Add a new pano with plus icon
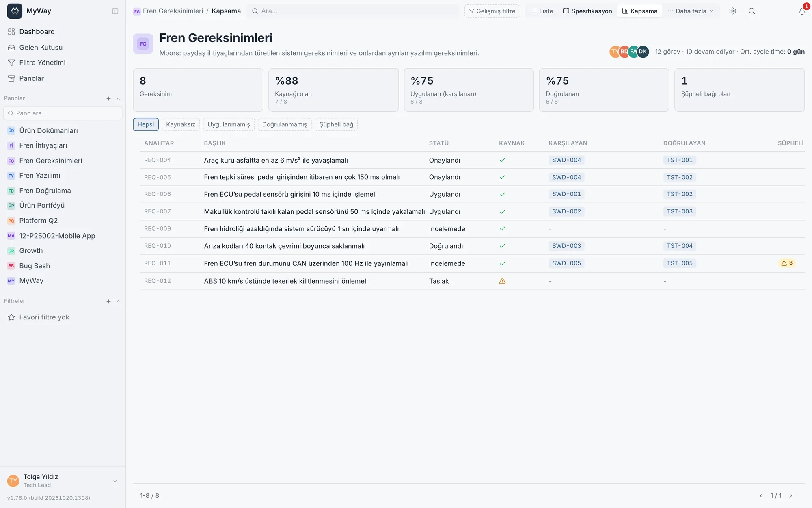 pyautogui.click(x=108, y=98)
